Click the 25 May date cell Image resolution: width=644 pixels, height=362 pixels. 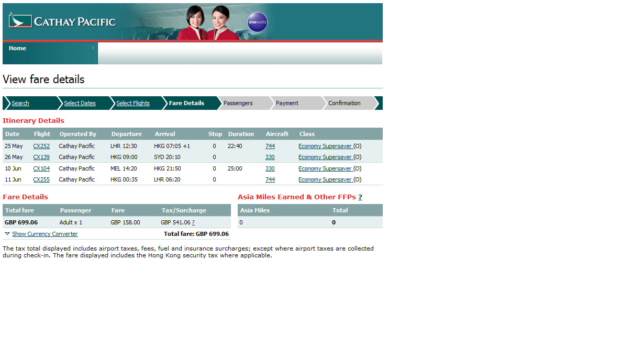pyautogui.click(x=14, y=146)
